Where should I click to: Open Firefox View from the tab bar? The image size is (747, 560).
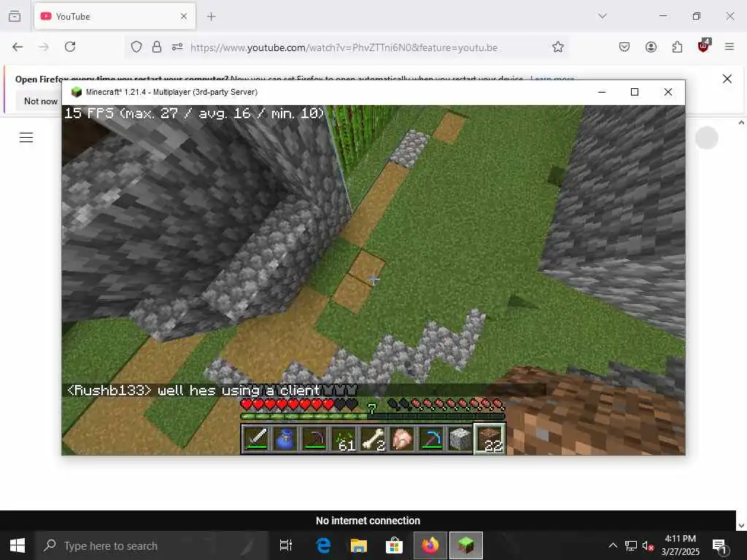coord(15,16)
